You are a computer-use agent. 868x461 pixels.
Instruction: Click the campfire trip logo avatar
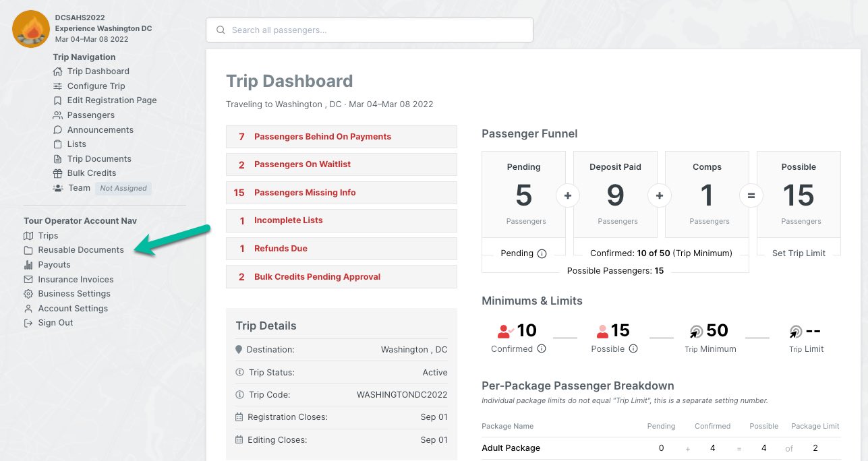coord(31,29)
